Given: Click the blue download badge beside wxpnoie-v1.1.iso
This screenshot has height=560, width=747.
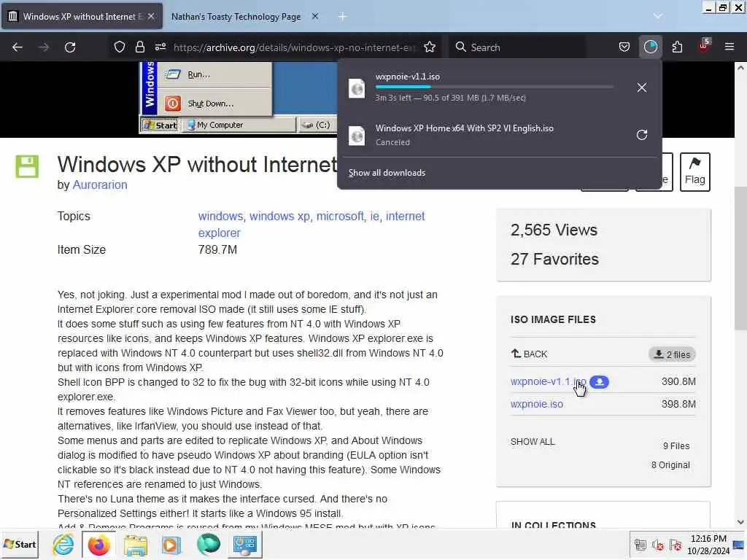Looking at the screenshot, I should pos(600,382).
